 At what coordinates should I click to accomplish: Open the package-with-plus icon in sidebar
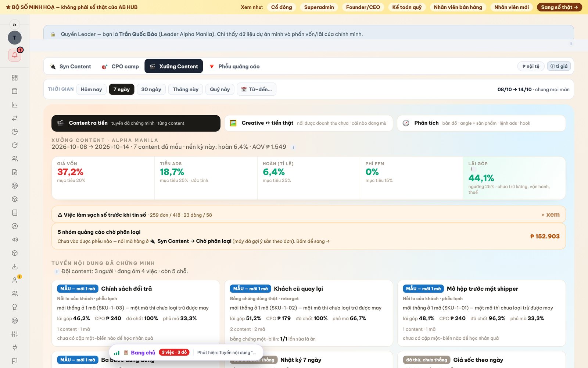(15, 199)
